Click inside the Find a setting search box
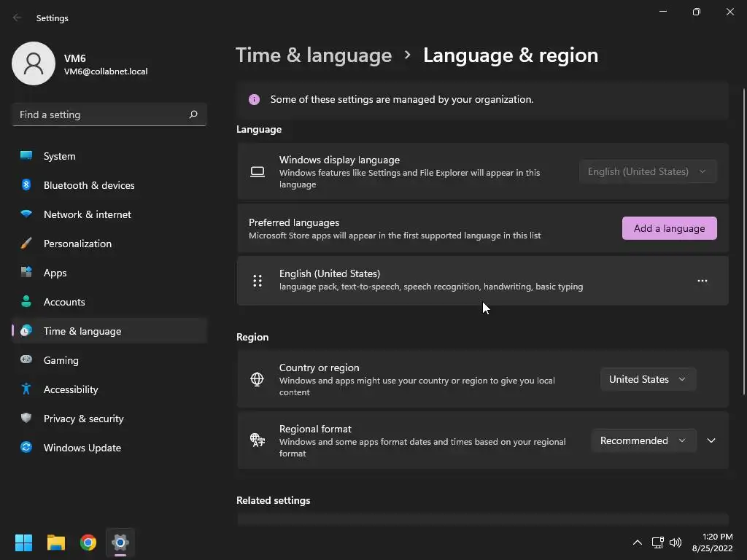The height and width of the screenshot is (560, 747). (109, 114)
